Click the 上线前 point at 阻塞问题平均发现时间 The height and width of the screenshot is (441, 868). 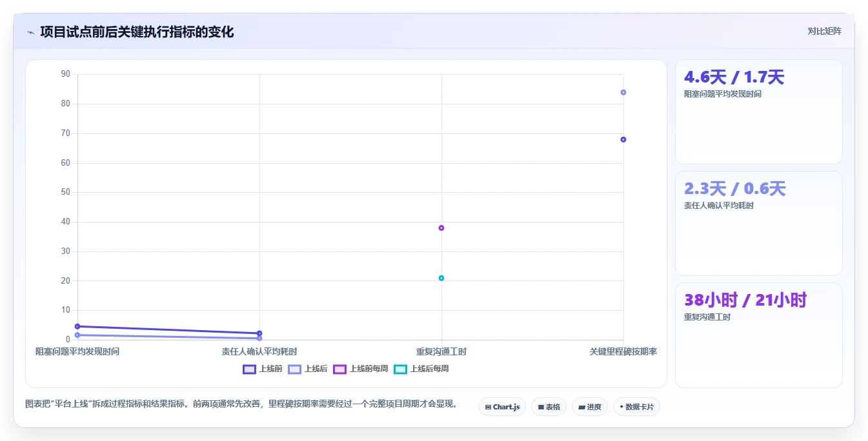click(77, 326)
